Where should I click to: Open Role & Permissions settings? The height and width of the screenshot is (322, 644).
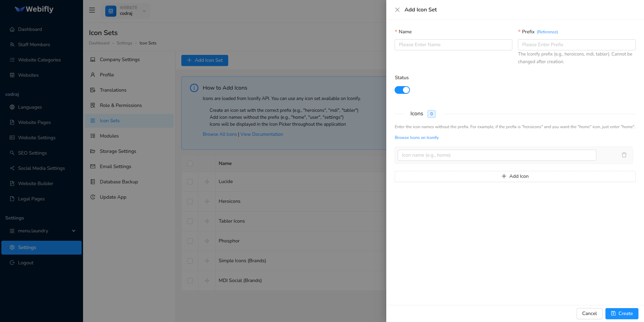[x=121, y=105]
